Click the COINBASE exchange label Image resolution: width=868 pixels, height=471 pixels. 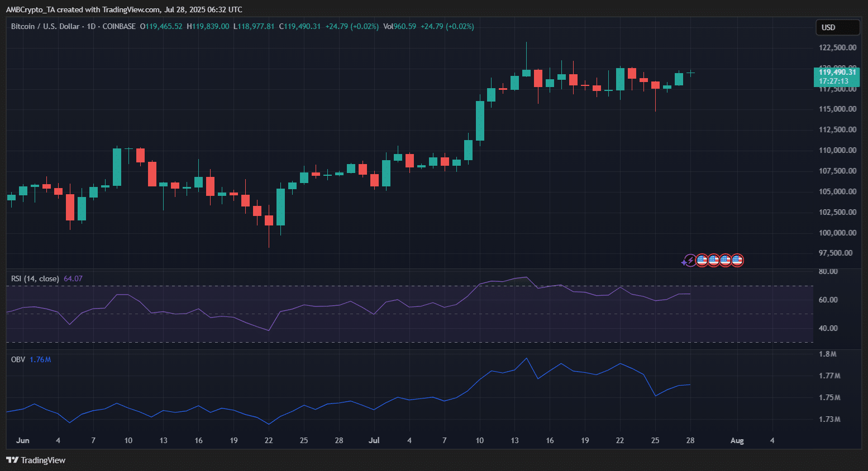coord(119,26)
